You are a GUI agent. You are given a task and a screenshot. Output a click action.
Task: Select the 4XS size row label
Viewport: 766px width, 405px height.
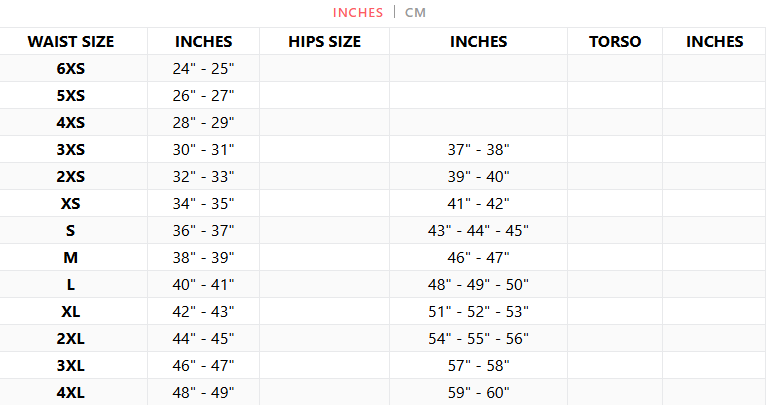71,122
